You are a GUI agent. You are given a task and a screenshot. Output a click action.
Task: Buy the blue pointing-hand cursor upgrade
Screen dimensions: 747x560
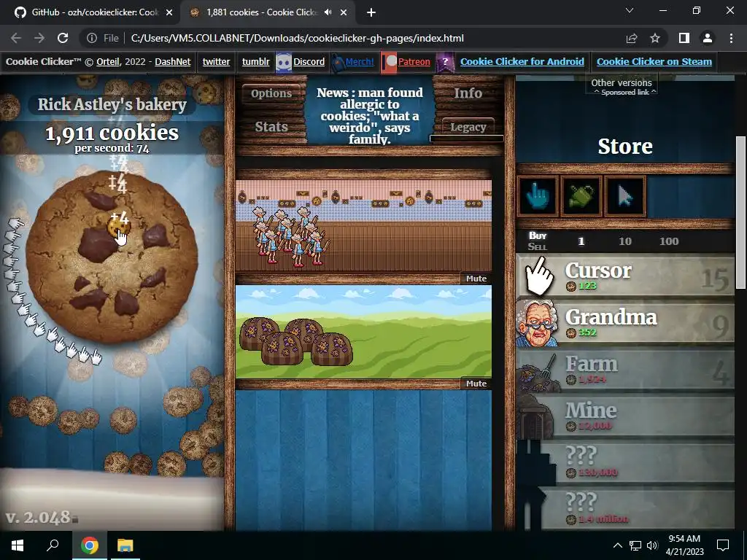click(538, 196)
